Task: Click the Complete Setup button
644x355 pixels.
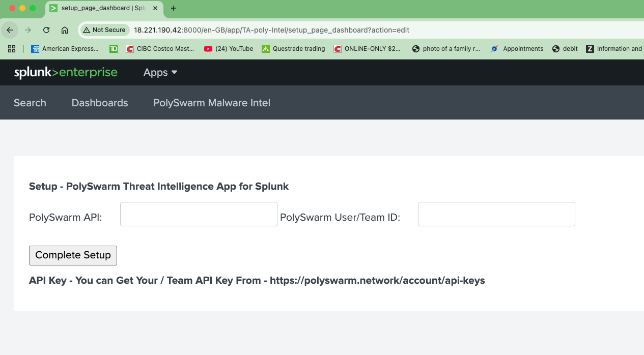Action: pos(73,255)
